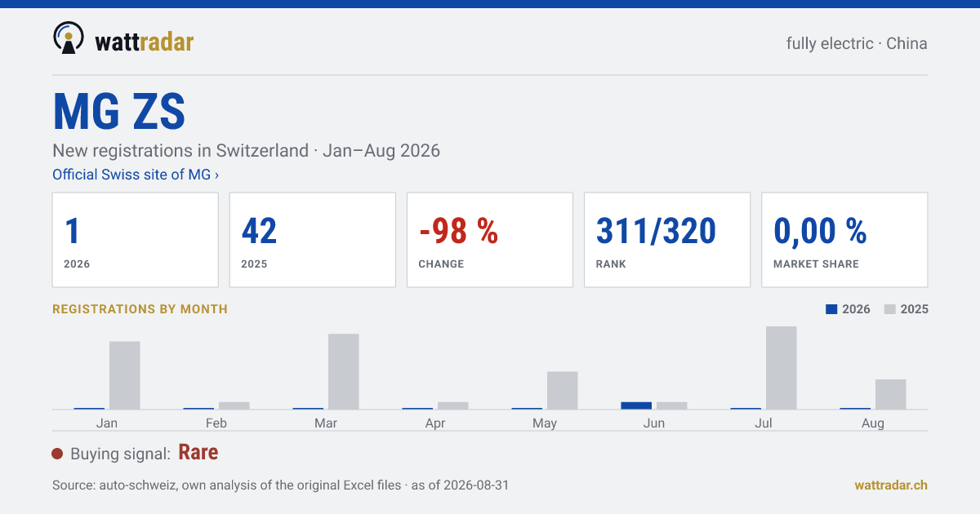Click the 'Buying signal:' label
This screenshot has height=514, width=980.
(120, 454)
